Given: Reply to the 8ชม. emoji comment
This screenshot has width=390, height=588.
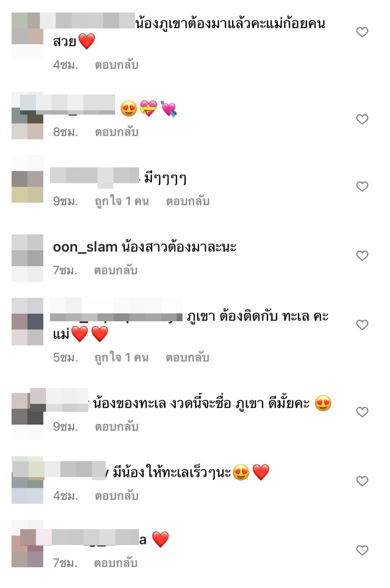Looking at the screenshot, I should [117, 132].
